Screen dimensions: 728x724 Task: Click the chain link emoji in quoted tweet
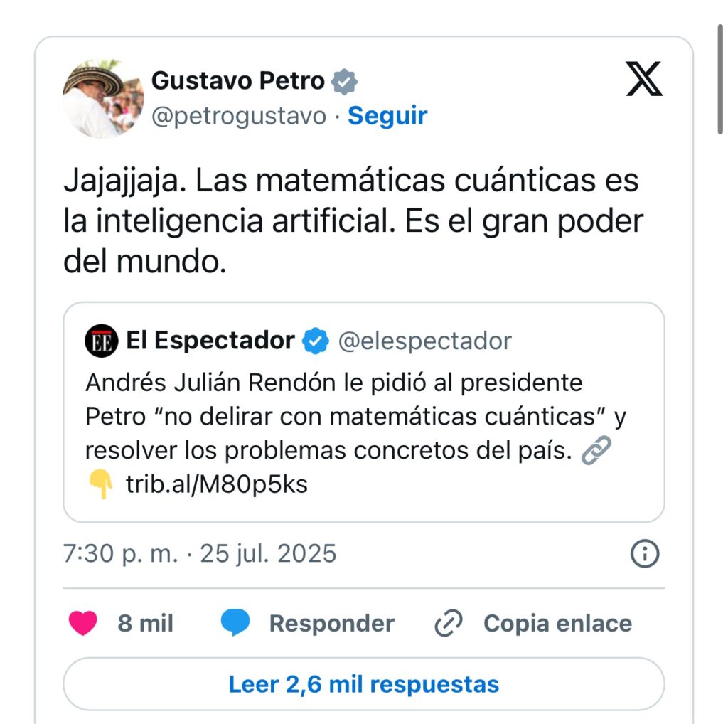click(596, 450)
